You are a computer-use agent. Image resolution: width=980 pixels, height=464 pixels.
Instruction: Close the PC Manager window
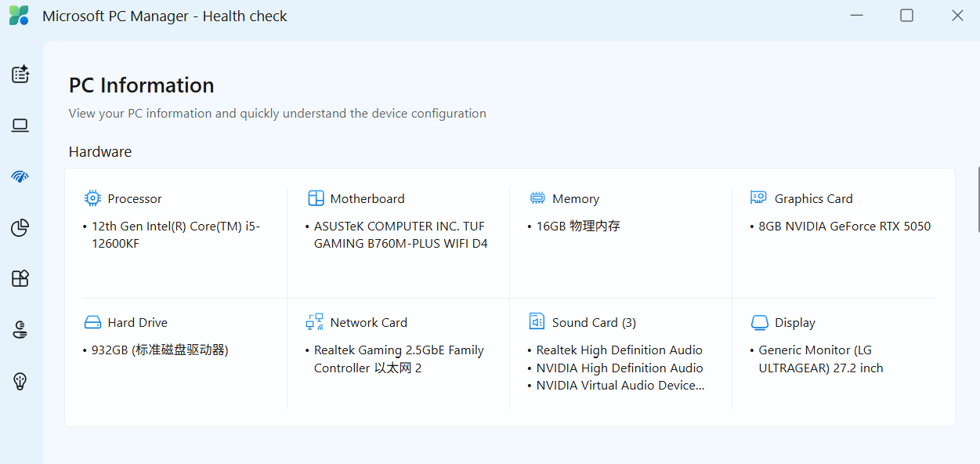click(957, 16)
